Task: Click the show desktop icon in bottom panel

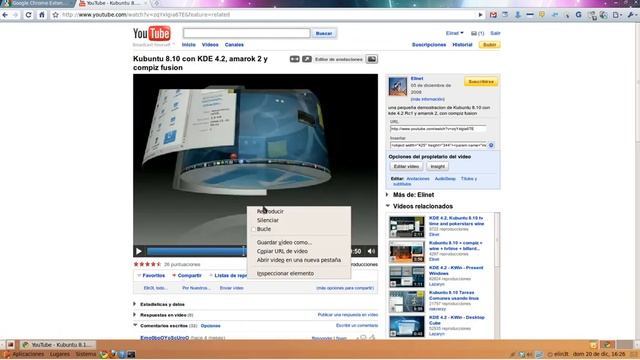Action: [x=11, y=345]
